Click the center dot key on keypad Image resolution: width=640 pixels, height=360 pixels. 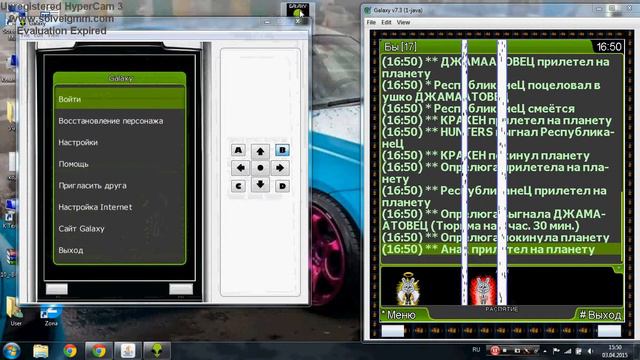[260, 168]
